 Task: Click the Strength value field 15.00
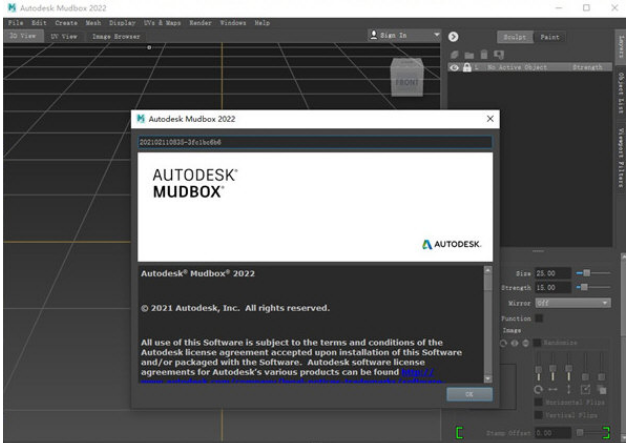pos(553,287)
